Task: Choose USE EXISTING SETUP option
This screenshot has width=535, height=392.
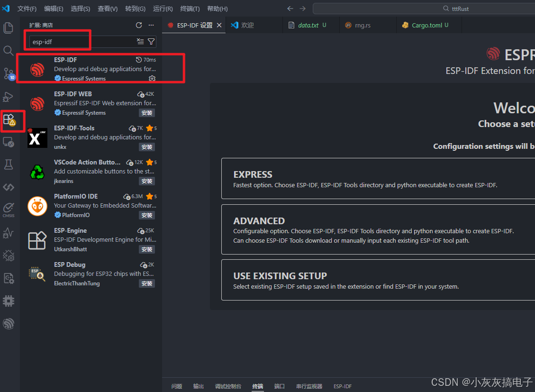Action: 378,280
